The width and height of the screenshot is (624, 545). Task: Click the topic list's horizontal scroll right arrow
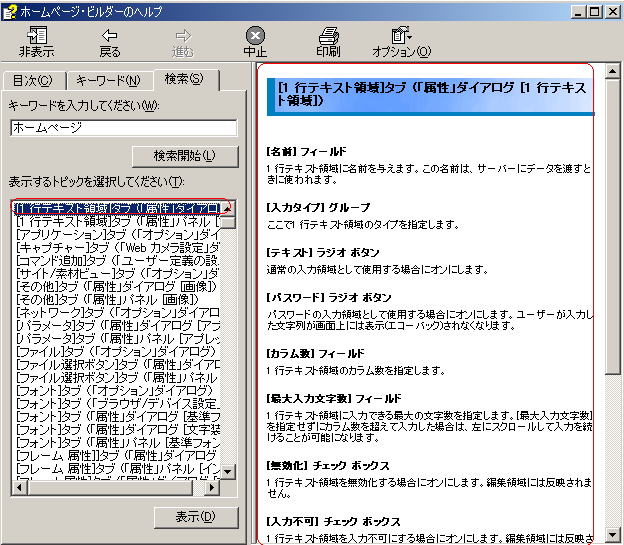tap(211, 488)
